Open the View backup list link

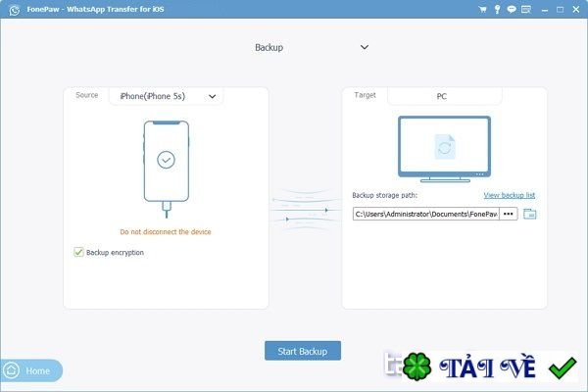click(509, 195)
